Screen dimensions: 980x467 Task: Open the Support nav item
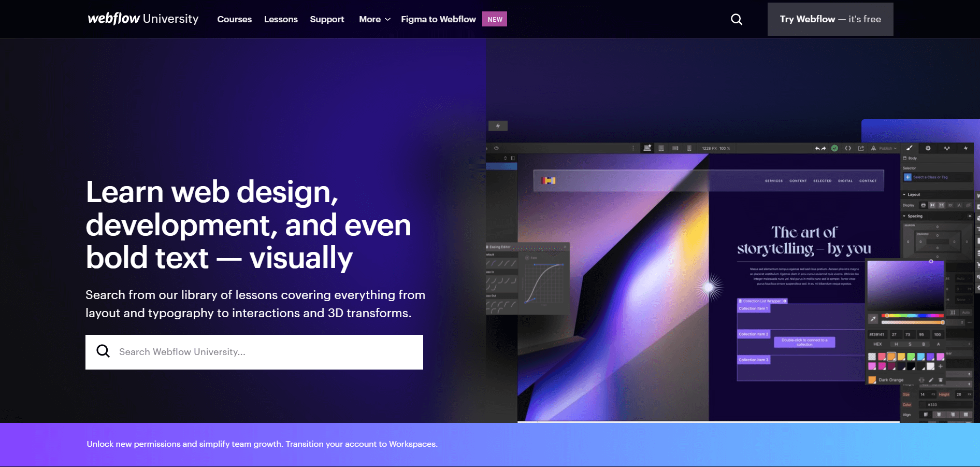pyautogui.click(x=327, y=19)
